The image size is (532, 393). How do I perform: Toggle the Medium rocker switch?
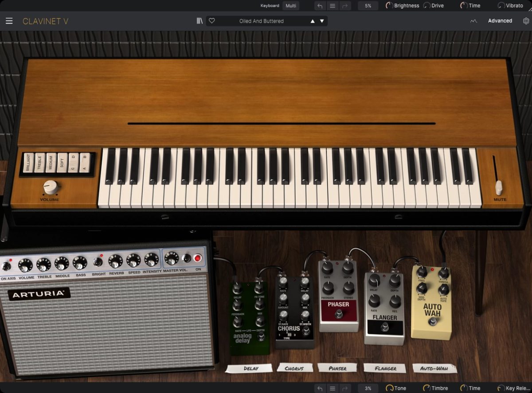(x=51, y=163)
